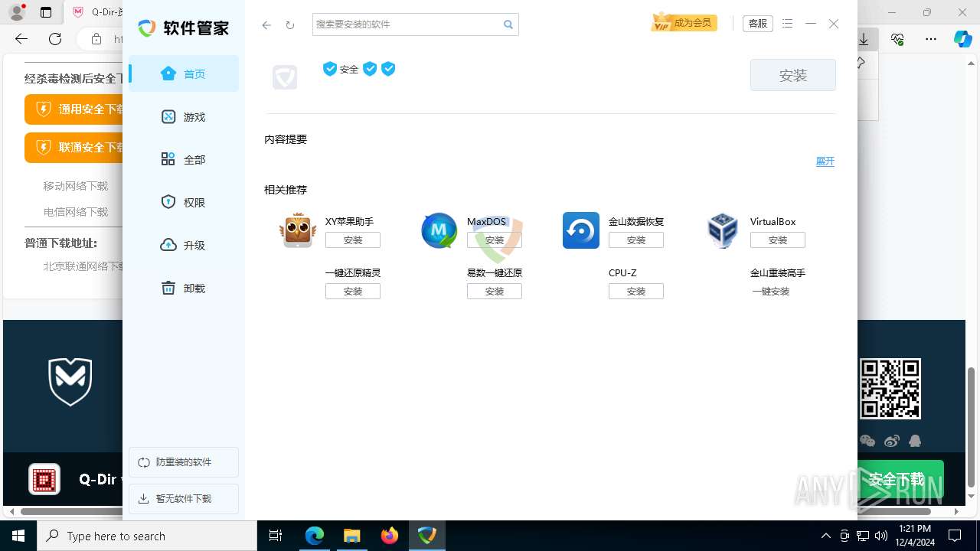Open the 客服 customer service button
This screenshot has width=980, height=551.
758,24
